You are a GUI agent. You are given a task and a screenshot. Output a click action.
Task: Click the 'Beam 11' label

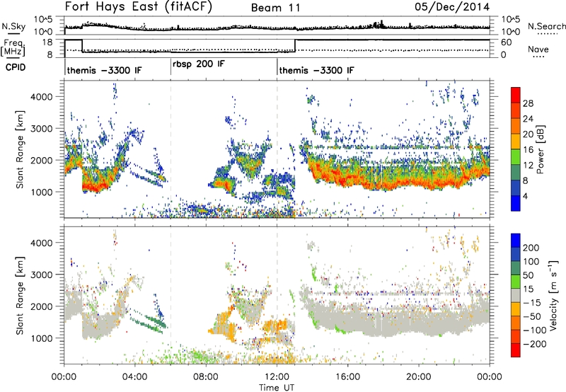[x=276, y=8]
